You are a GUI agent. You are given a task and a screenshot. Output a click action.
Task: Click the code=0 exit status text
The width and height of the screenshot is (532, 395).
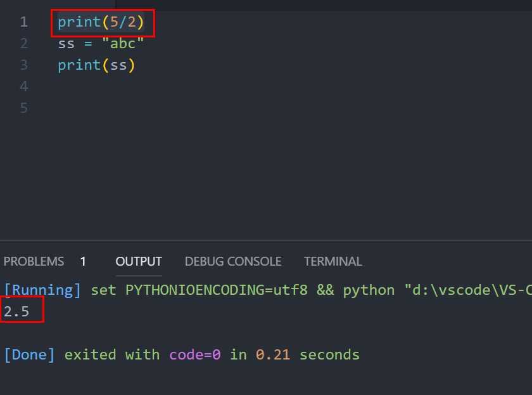pyautogui.click(x=195, y=355)
